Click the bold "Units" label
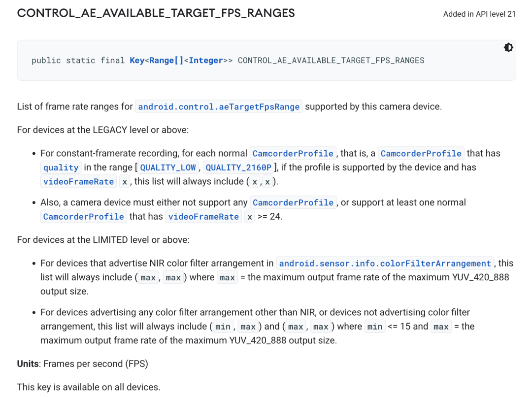The height and width of the screenshot is (397, 532). point(28,364)
